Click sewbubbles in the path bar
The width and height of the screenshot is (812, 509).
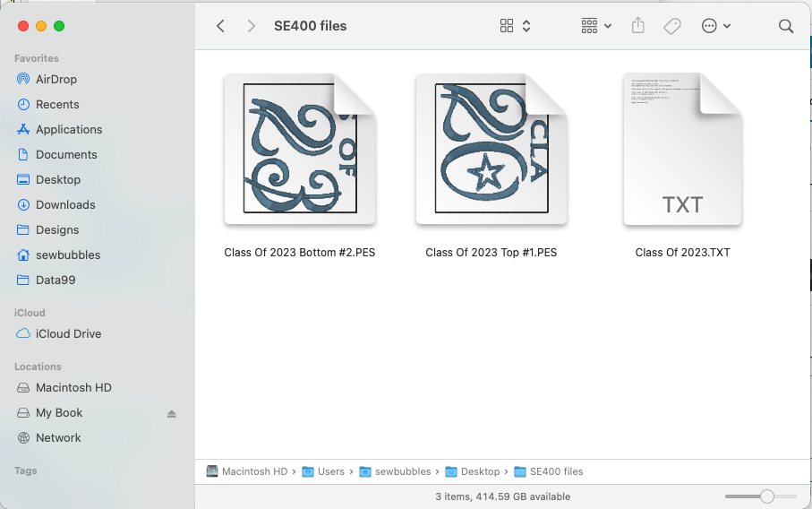pyautogui.click(x=402, y=471)
